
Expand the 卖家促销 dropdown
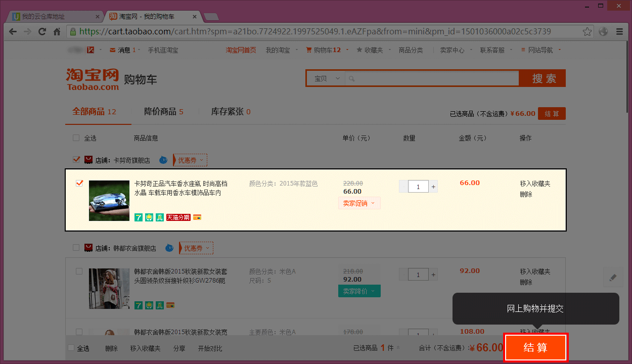coord(359,203)
